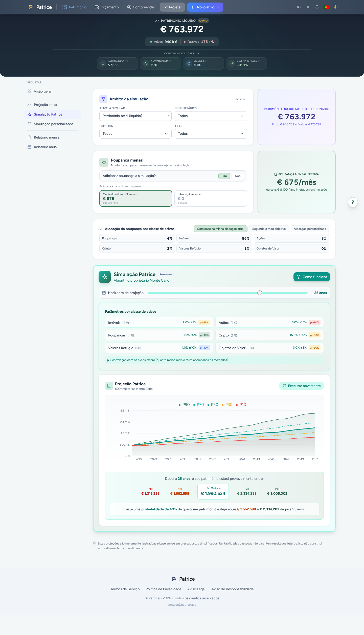Click the funnel icon of Âmbito da simulação
The height and width of the screenshot is (635, 364).
click(x=103, y=99)
